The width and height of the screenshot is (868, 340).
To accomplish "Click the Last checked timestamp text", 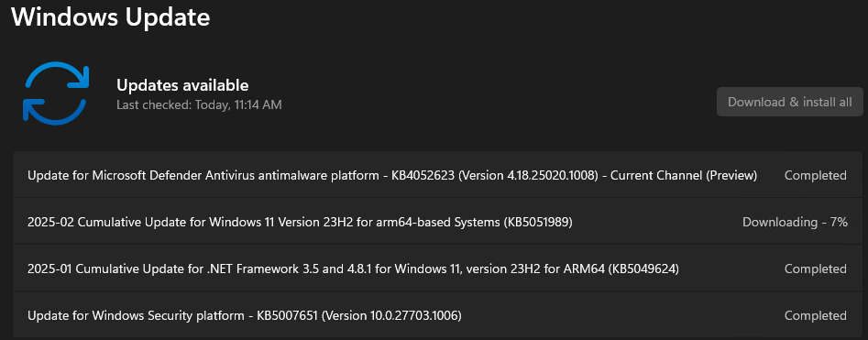I will (199, 104).
